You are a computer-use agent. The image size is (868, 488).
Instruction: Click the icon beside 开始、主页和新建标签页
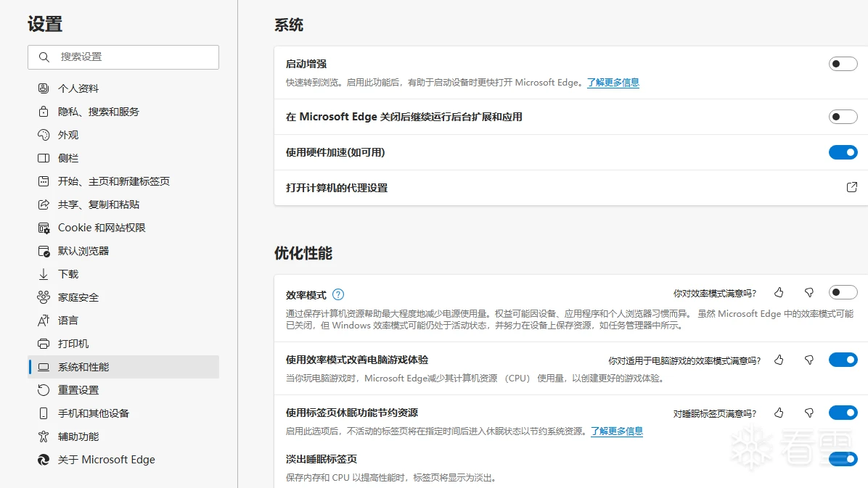(43, 181)
